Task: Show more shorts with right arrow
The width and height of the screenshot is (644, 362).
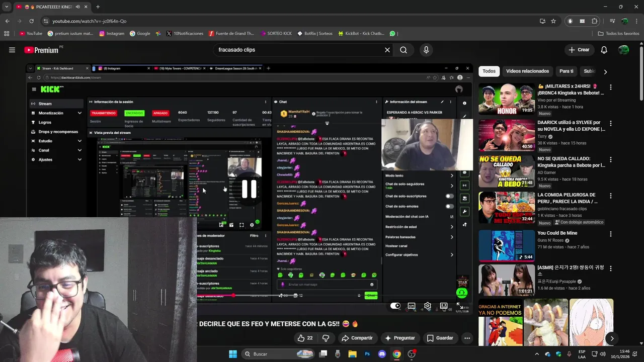Action: (x=612, y=338)
